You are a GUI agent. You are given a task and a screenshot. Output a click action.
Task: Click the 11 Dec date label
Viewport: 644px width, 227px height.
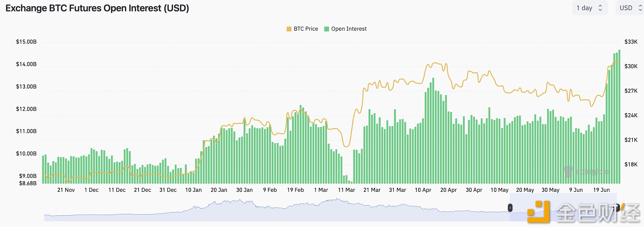[x=117, y=190]
